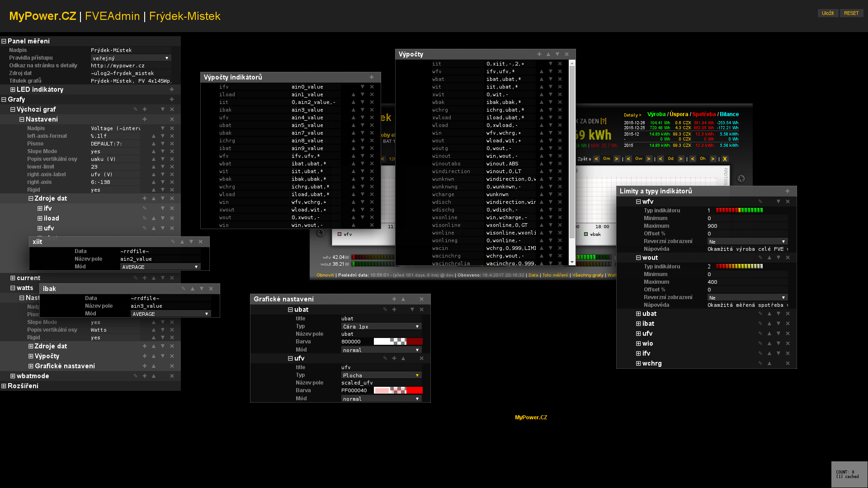Click the move-down arrow of the xiit panel
Viewport: 868px width, 488px height.
(191, 242)
